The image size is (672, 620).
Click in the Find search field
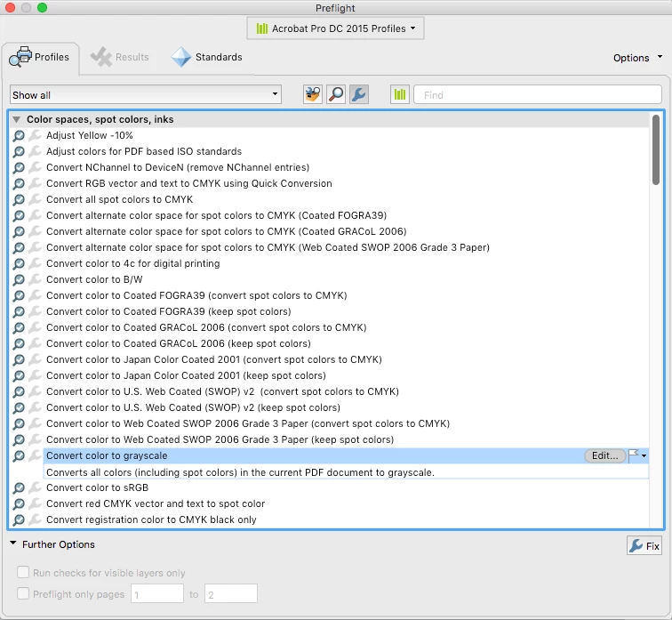click(x=538, y=95)
